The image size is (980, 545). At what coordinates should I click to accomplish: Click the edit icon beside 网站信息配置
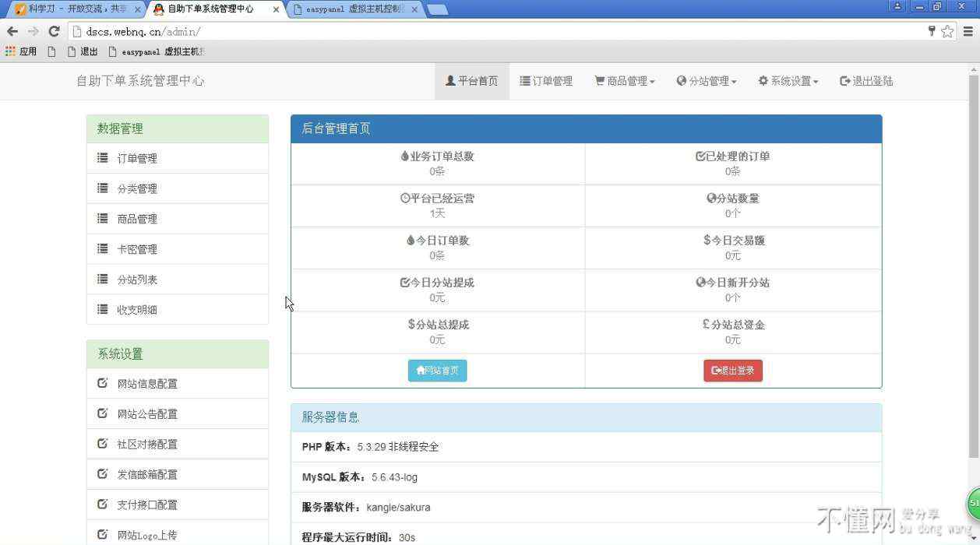(x=103, y=383)
